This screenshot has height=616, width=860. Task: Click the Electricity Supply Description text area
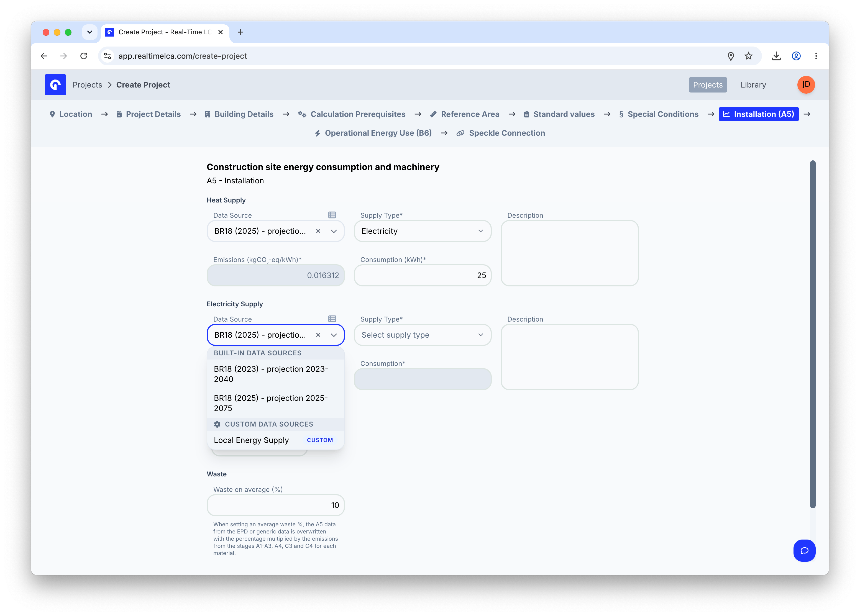tap(570, 357)
